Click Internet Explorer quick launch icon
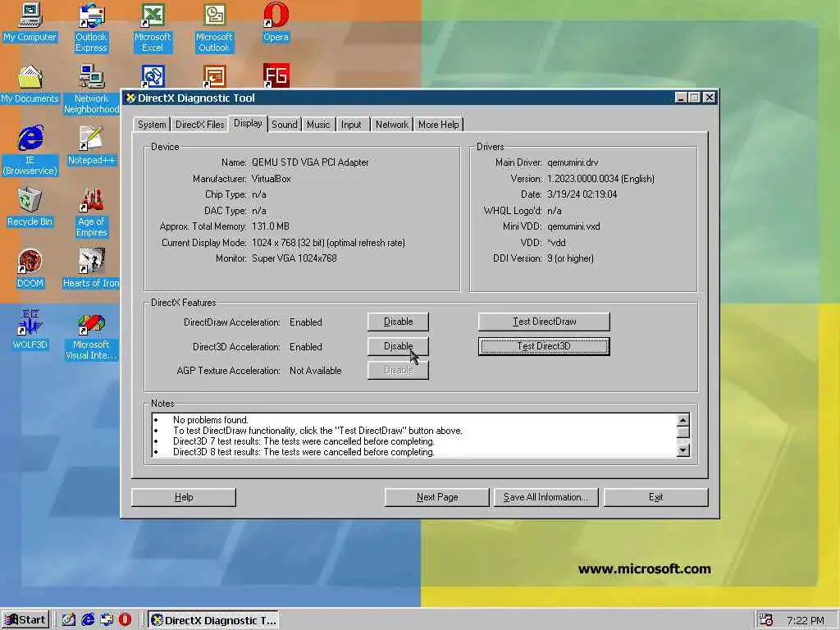The height and width of the screenshot is (630, 840). pyautogui.click(x=88, y=619)
